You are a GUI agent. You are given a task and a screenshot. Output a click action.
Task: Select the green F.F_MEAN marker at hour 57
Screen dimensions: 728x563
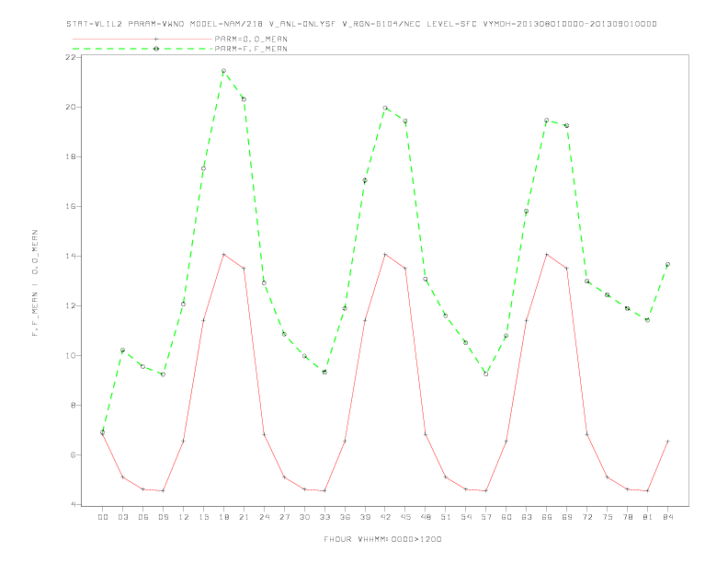pos(486,373)
